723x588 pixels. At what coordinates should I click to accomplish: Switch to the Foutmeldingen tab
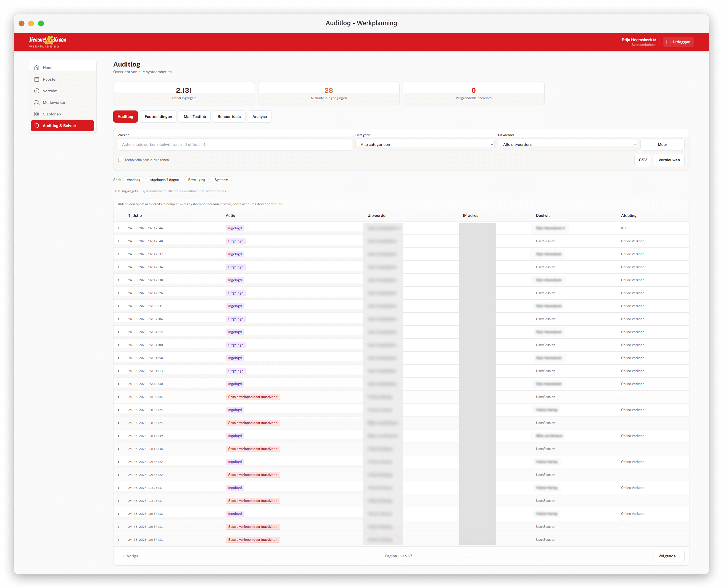click(x=158, y=117)
